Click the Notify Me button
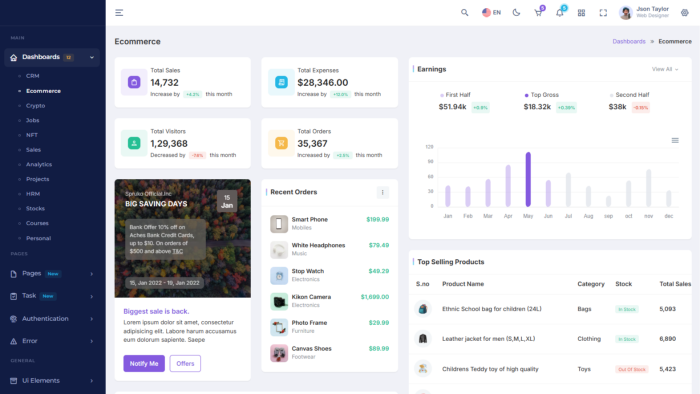 click(x=144, y=364)
